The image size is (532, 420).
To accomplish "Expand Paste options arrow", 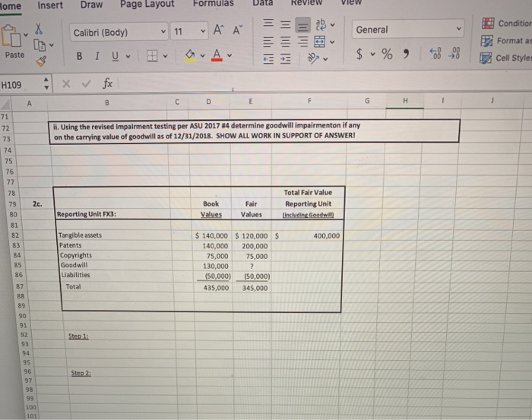I will click(26, 35).
